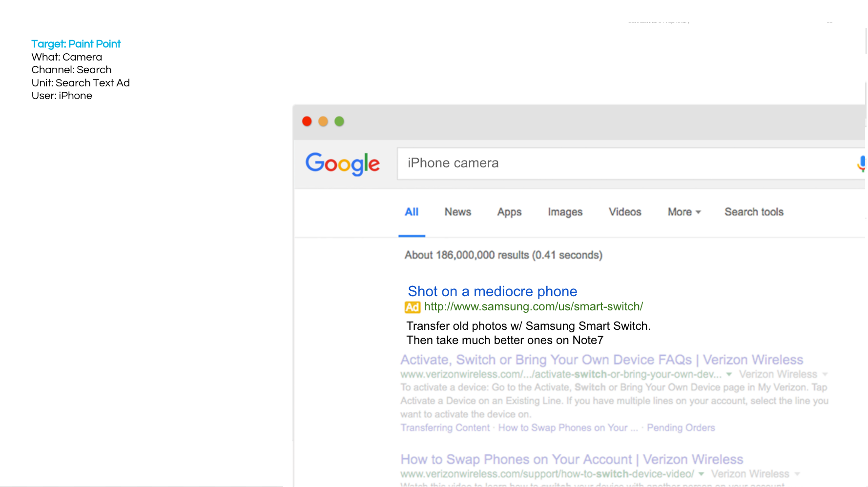868x487 pixels.
Task: Click the red browser window dot
Action: click(x=307, y=121)
